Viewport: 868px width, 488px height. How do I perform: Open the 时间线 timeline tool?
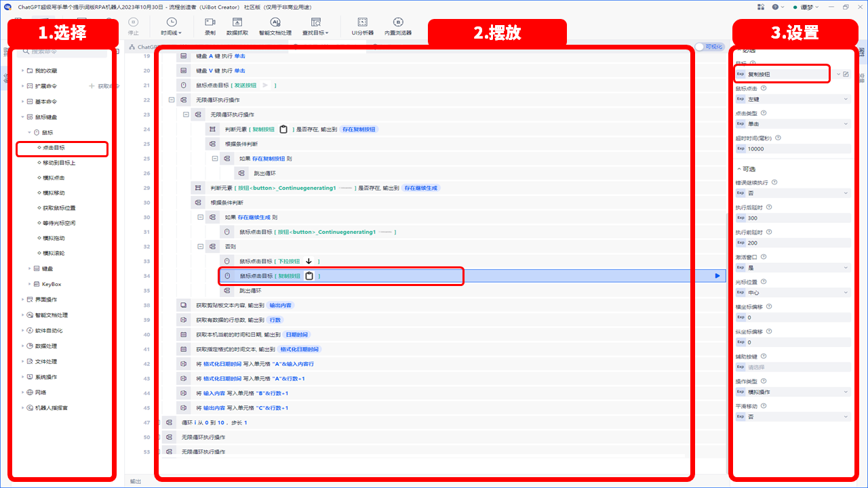pyautogui.click(x=171, y=27)
